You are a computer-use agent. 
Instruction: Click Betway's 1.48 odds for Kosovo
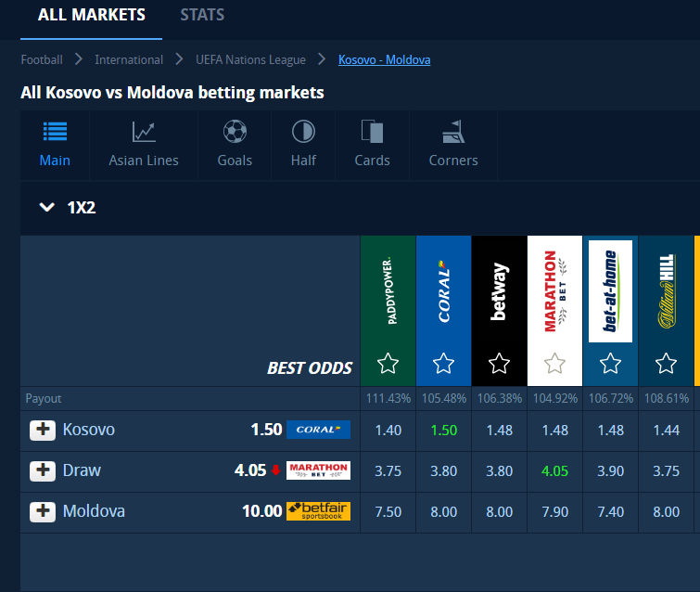click(x=499, y=430)
